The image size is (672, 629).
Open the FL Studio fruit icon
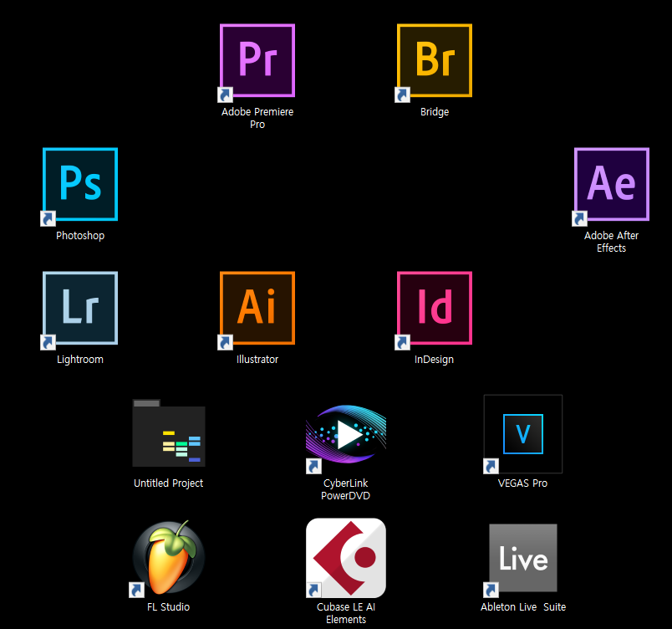pyautogui.click(x=169, y=557)
